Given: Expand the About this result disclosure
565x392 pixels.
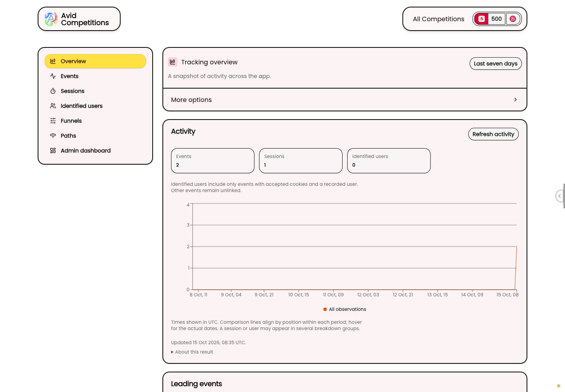Looking at the screenshot, I should click(192, 352).
